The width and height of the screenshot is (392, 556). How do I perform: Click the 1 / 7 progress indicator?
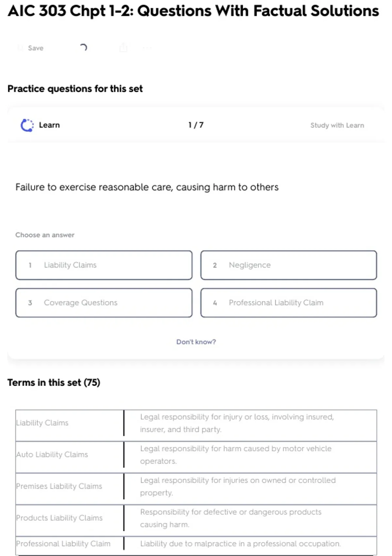coord(196,125)
